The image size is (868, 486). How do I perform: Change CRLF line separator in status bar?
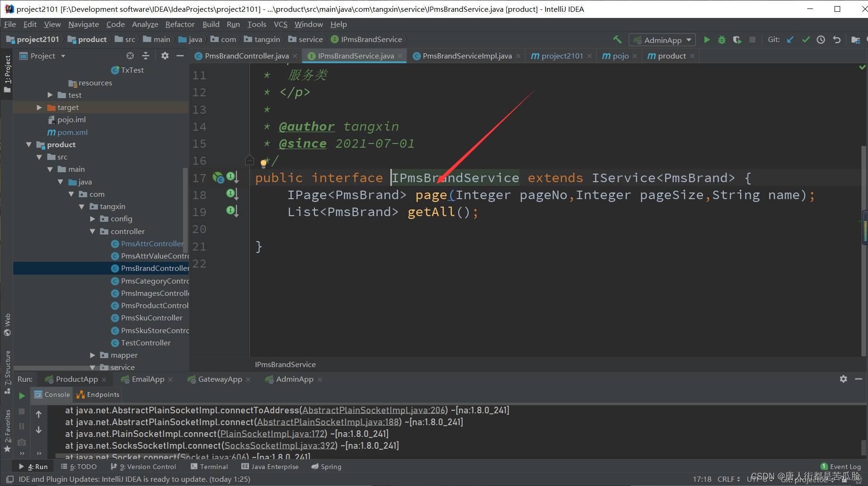729,479
